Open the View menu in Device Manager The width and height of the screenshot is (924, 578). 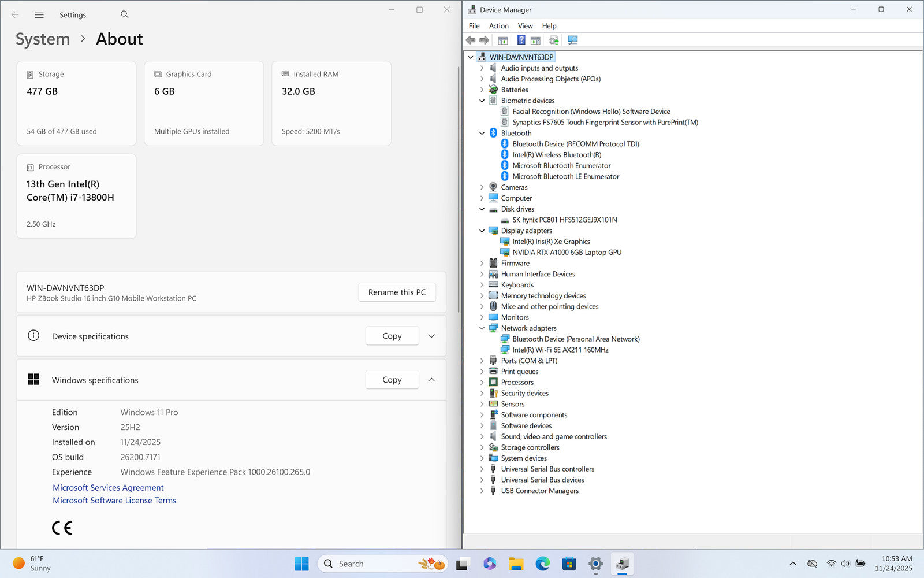pyautogui.click(x=525, y=26)
